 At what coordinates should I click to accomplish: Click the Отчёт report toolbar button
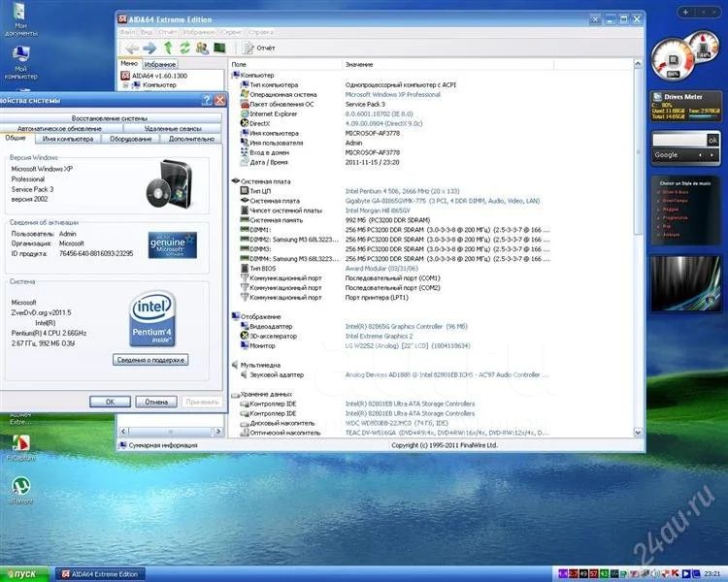pyautogui.click(x=259, y=48)
